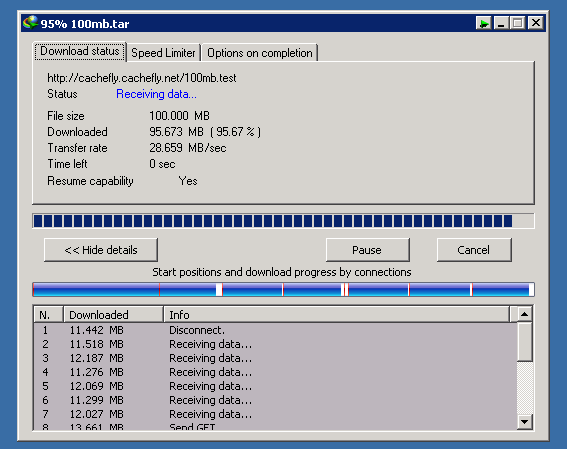
Task: Click the 95.673 MB downloaded value
Action: pos(205,132)
